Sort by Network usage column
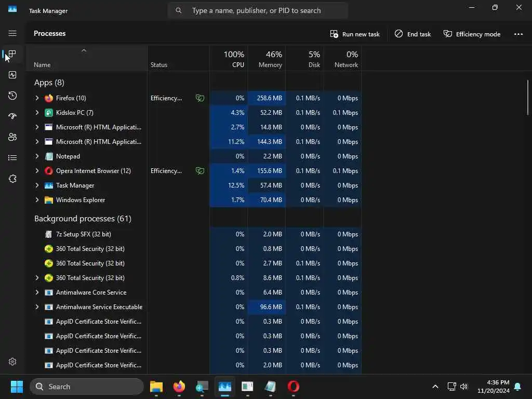 (x=342, y=58)
